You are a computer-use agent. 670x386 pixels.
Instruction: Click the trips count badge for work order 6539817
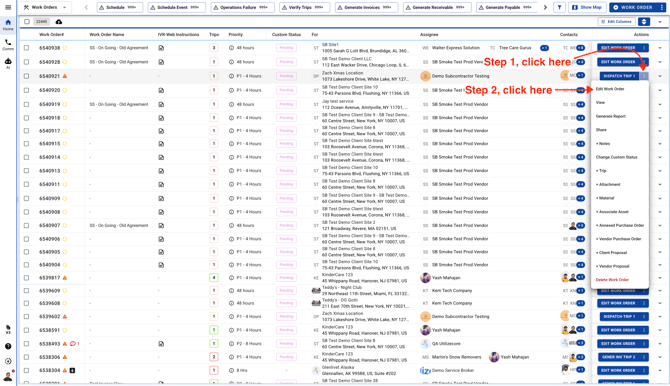pyautogui.click(x=214, y=278)
